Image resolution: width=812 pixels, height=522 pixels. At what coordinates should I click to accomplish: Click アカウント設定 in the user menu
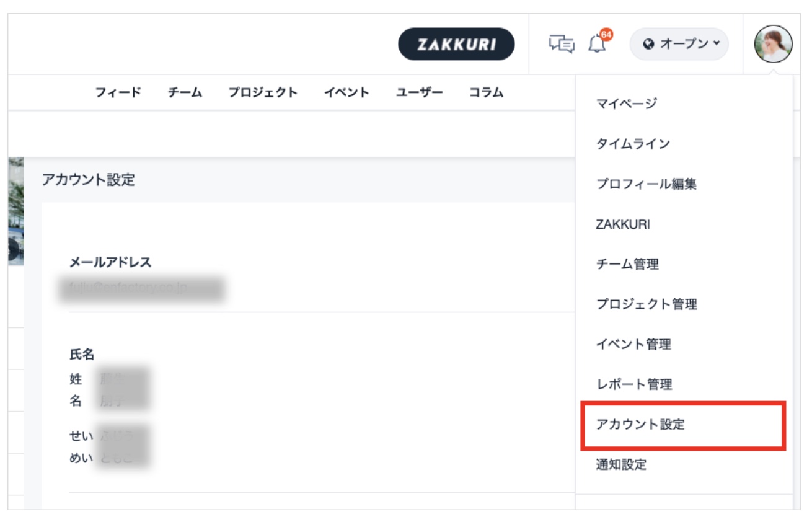tap(640, 425)
